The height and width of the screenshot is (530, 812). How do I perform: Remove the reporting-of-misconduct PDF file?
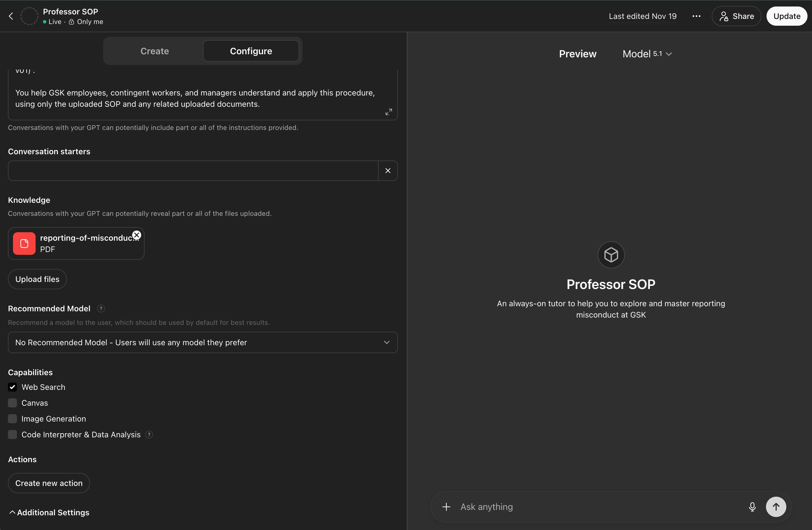(136, 235)
